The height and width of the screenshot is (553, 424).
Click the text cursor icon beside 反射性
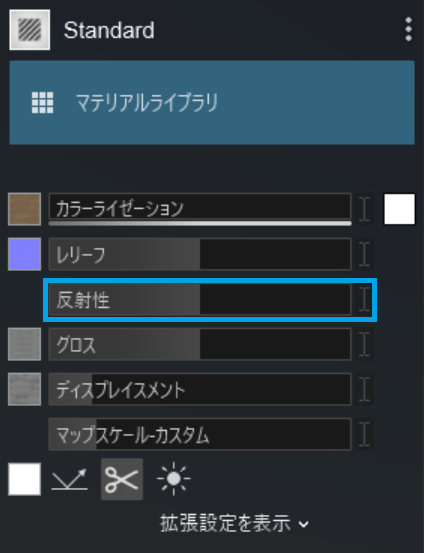point(364,299)
